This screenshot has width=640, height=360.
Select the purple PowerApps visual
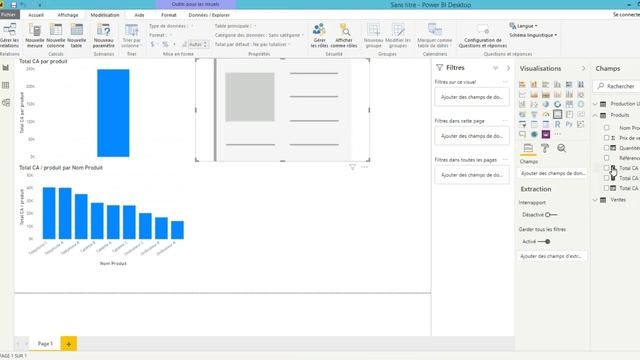point(546,134)
